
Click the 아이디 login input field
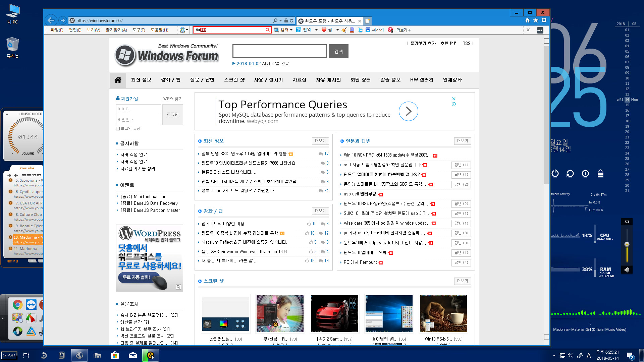138,109
